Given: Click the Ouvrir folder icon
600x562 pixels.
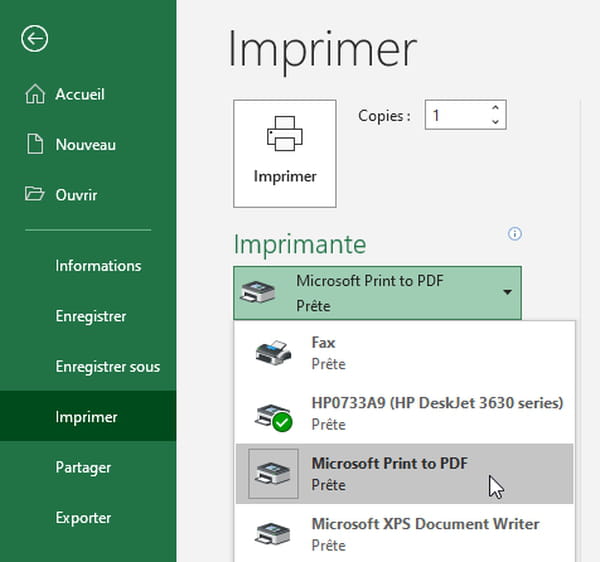Looking at the screenshot, I should click(34, 194).
